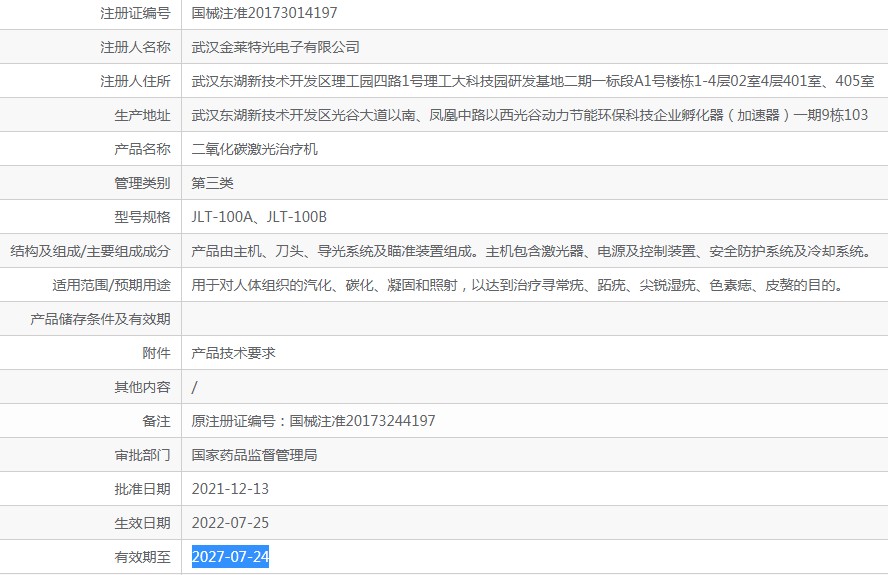Click the 有效期至 label
Viewport: 888px width, 575px height.
(x=142, y=557)
